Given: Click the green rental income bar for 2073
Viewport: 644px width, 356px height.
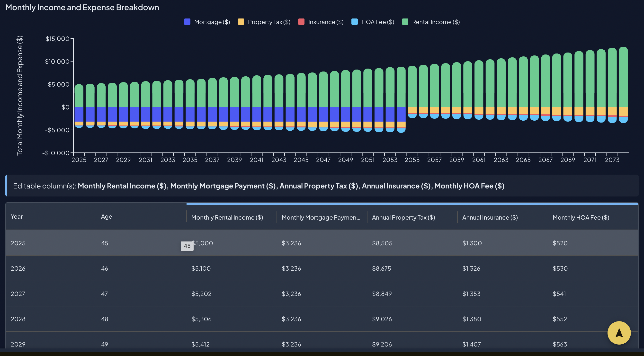Looking at the screenshot, I should 612,78.
